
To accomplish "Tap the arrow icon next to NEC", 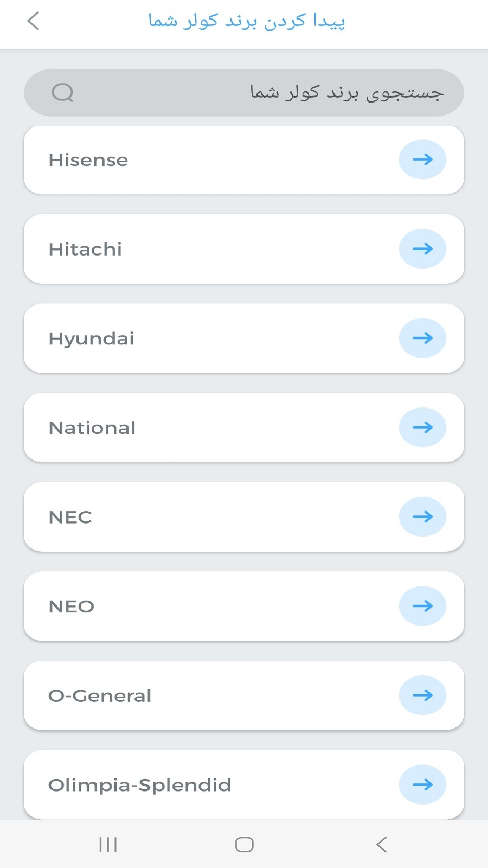I will (422, 517).
